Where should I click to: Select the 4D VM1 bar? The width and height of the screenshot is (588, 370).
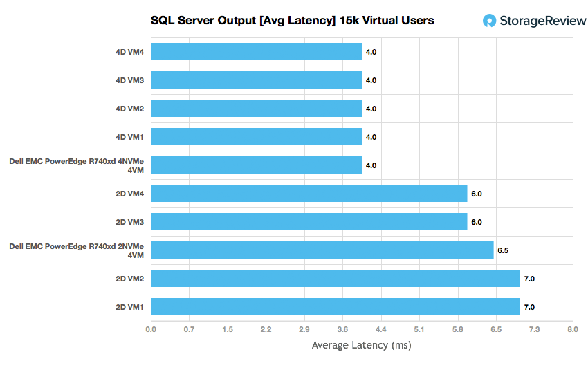[256, 137]
